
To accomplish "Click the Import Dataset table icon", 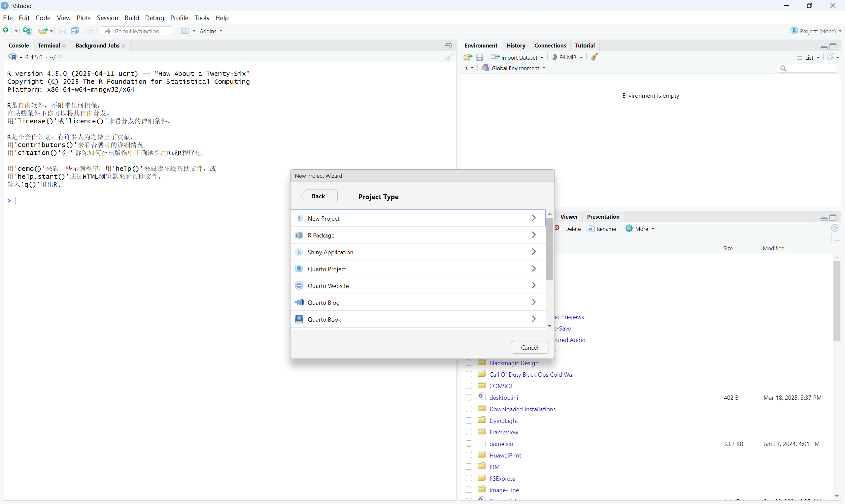I will 495,57.
